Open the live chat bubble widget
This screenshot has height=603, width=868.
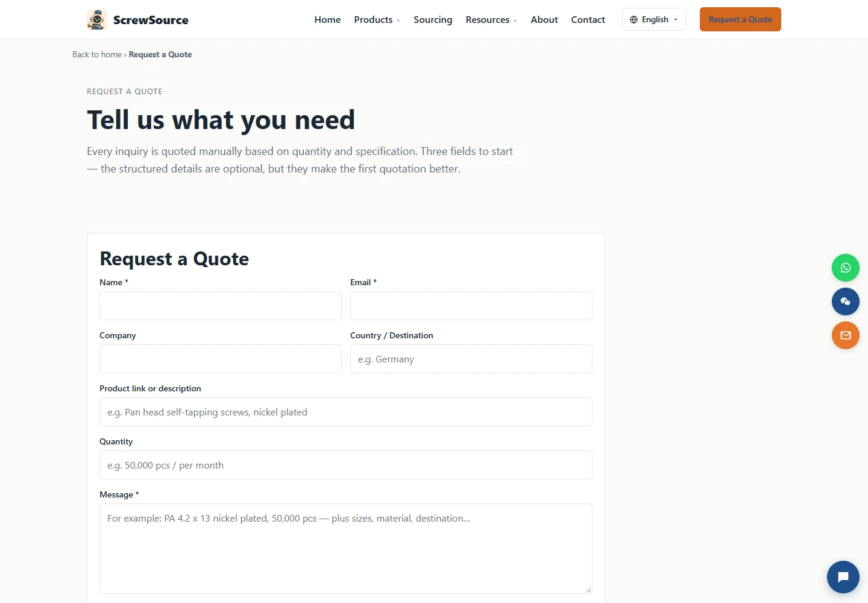(843, 577)
